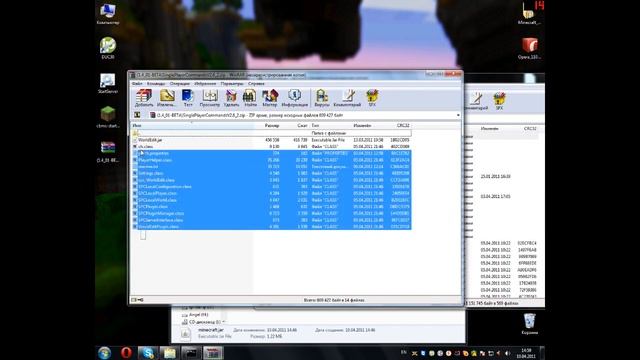Select the SPCLocalPlayer.class row

tap(272, 193)
